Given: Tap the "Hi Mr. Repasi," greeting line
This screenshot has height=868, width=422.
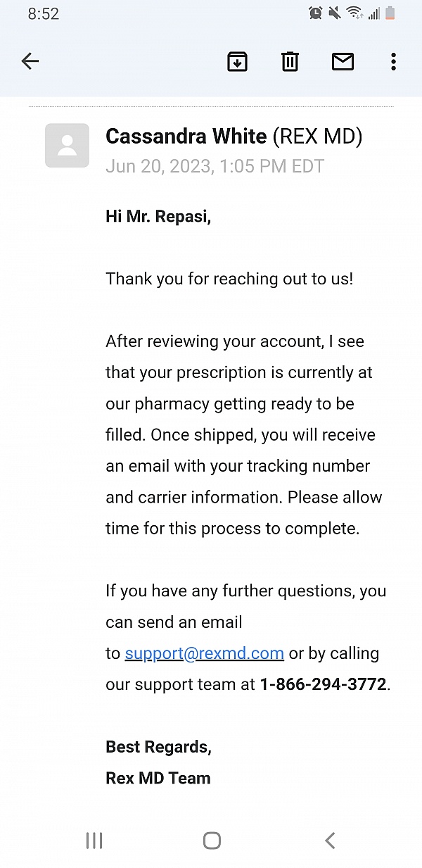Looking at the screenshot, I should point(158,216).
